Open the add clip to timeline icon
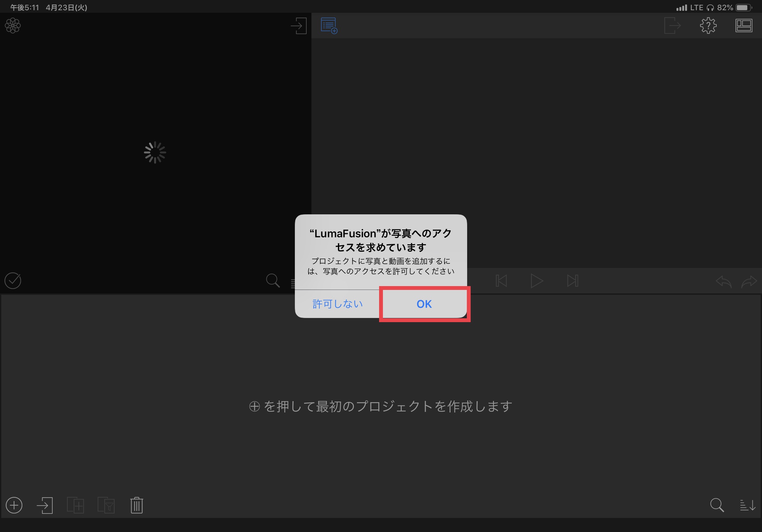Image resolution: width=762 pixels, height=532 pixels. point(329,26)
